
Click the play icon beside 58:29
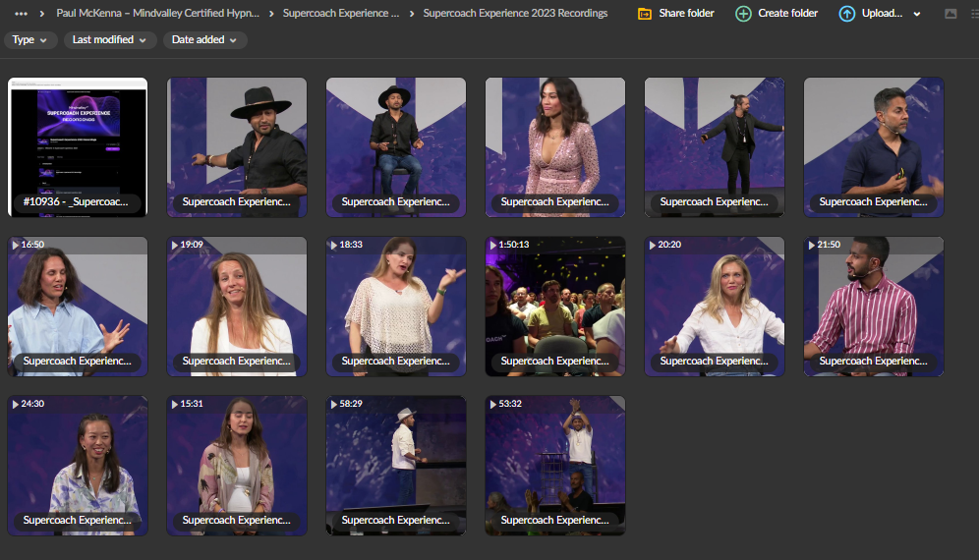[x=334, y=404]
